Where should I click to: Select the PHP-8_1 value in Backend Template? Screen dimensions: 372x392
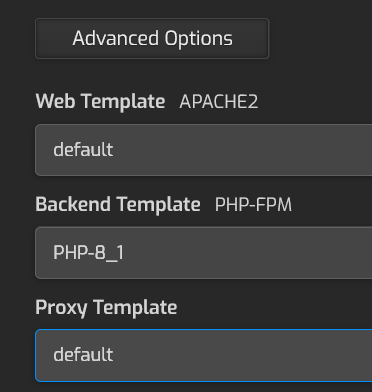(89, 253)
